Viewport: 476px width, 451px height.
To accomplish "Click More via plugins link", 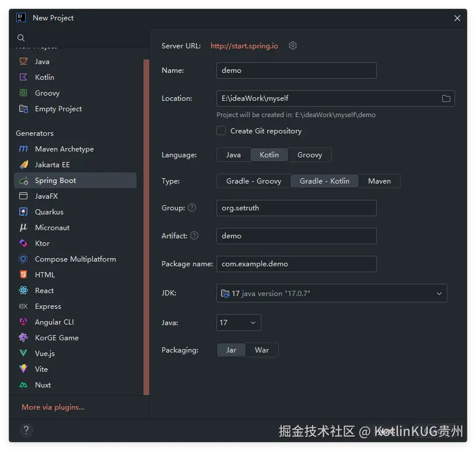I will coord(53,407).
